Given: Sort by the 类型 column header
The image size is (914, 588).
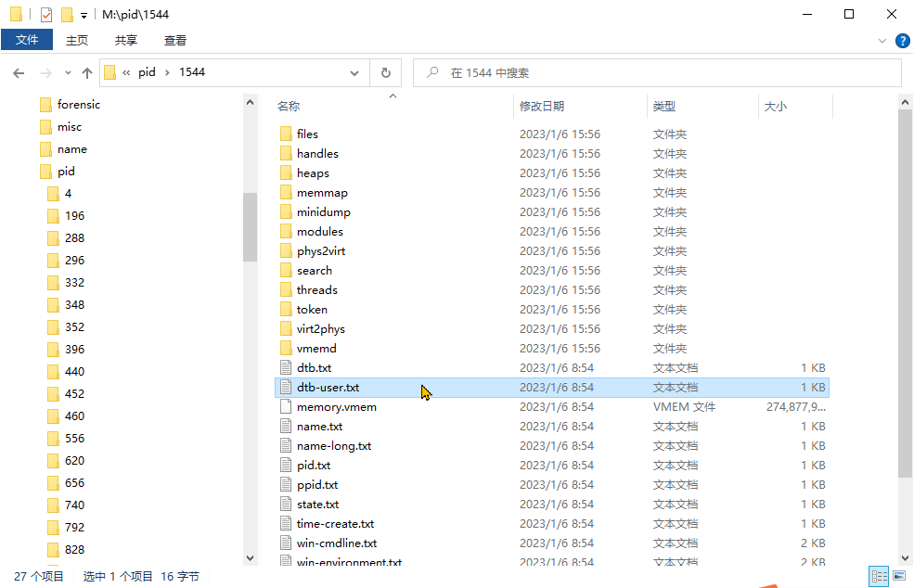Looking at the screenshot, I should click(664, 106).
